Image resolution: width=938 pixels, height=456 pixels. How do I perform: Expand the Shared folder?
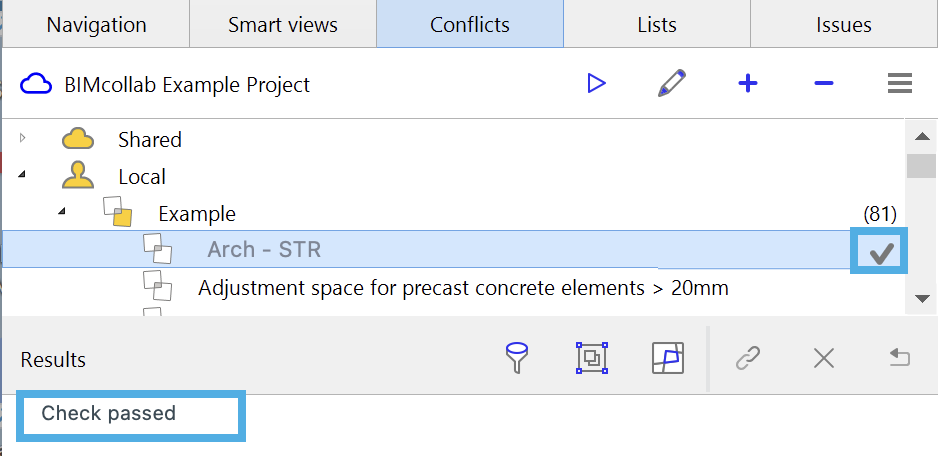coord(23,138)
